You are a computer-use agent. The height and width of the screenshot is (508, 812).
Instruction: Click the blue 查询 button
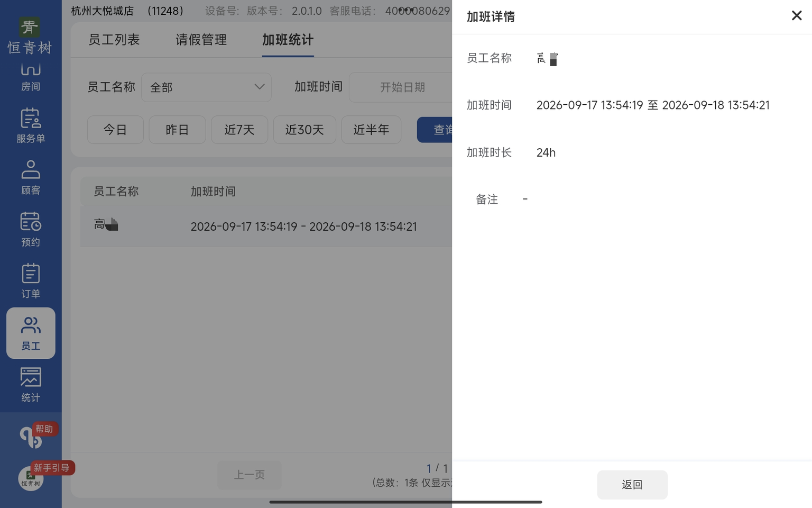435,130
